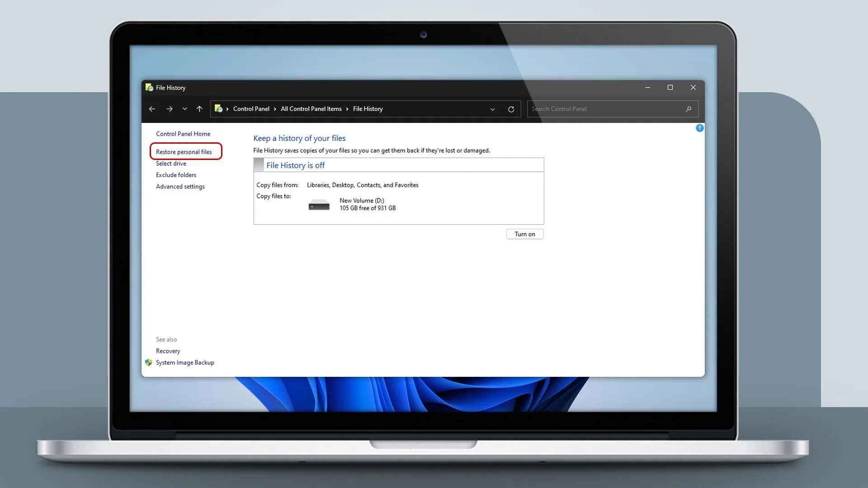Click the Forward navigation arrow
The image size is (868, 488).
coord(169,109)
